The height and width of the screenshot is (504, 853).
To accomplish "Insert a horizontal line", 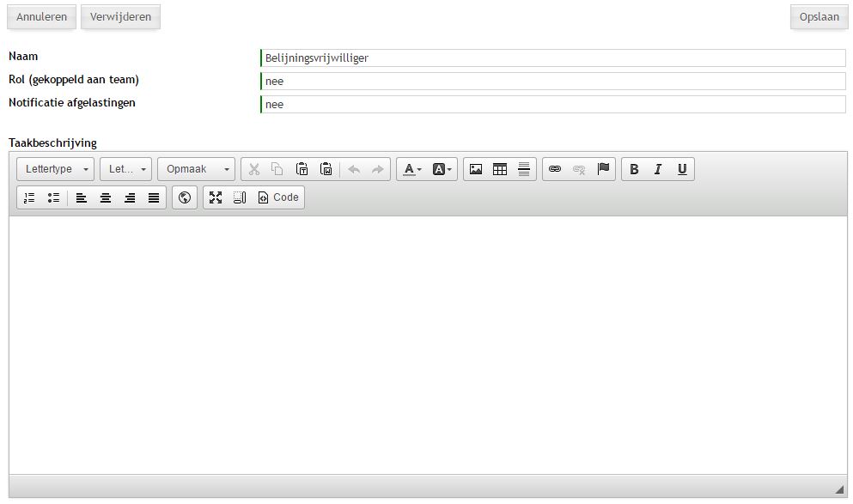I will (524, 169).
